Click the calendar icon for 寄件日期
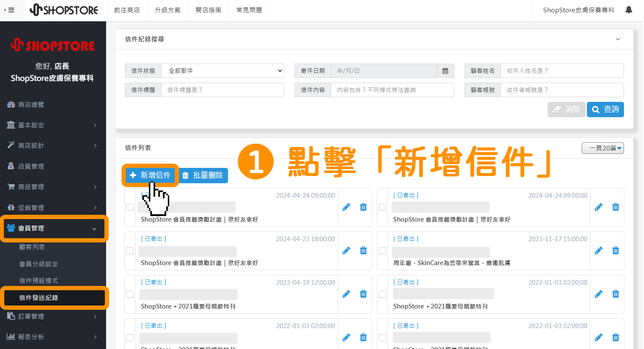Image resolution: width=644 pixels, height=349 pixels. [445, 71]
